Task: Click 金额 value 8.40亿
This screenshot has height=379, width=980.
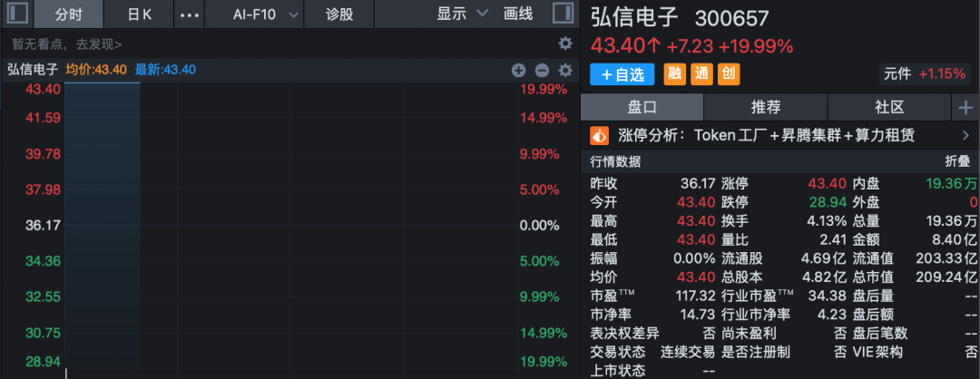Action: pos(955,239)
